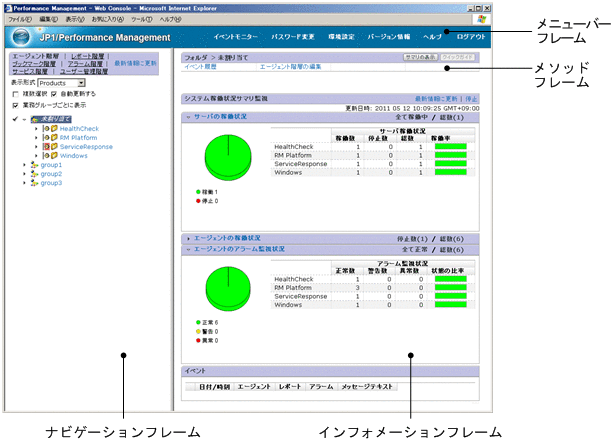Open the お気に入り menu
Screen dimensions: 613x445
(108, 19)
